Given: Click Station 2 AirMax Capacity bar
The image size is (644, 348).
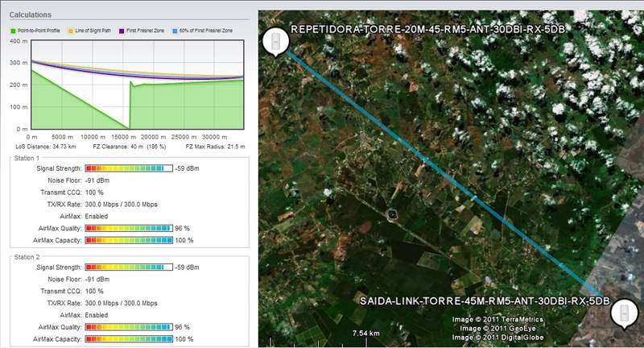Looking at the screenshot, I should coord(129,339).
